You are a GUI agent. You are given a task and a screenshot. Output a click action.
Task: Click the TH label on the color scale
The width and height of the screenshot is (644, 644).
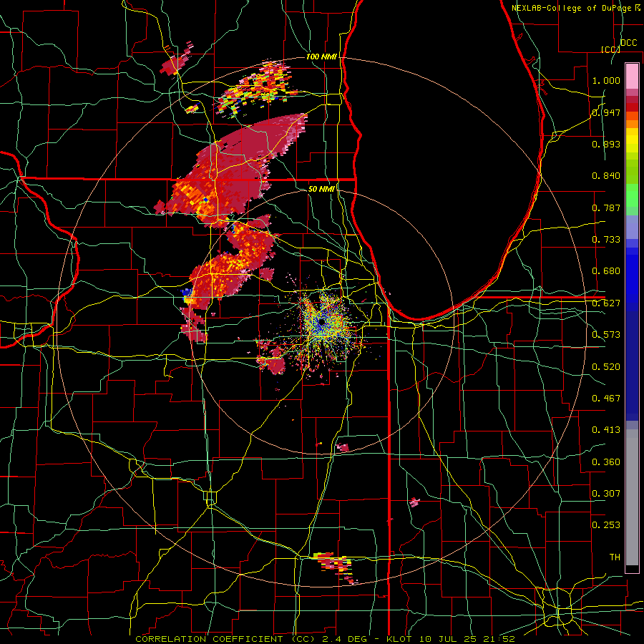point(615,557)
